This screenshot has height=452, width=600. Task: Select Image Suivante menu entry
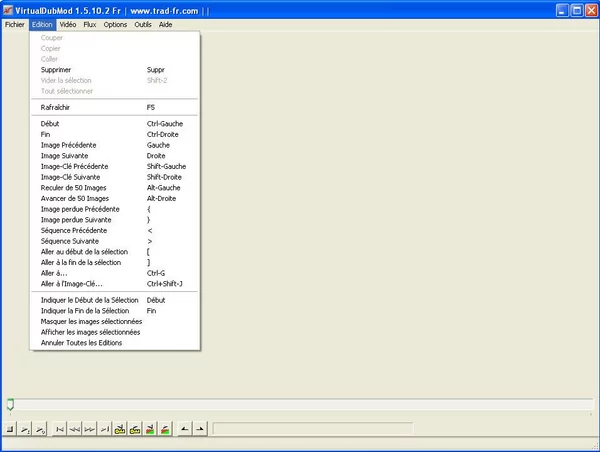click(x=115, y=156)
